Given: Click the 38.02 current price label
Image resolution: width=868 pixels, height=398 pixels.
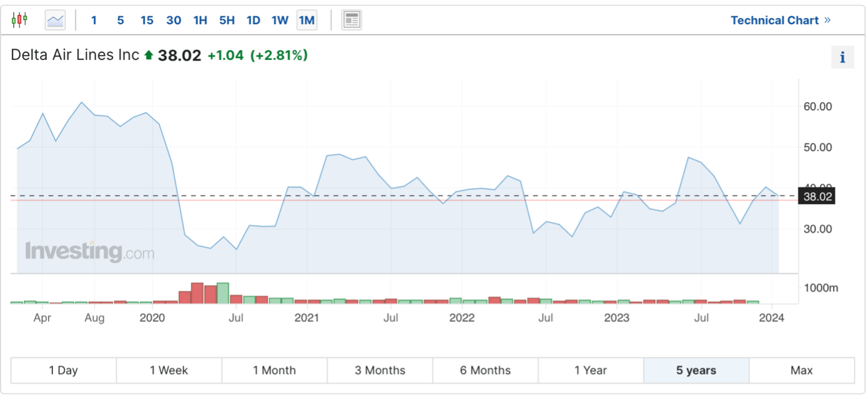Looking at the screenshot, I should coord(818,197).
